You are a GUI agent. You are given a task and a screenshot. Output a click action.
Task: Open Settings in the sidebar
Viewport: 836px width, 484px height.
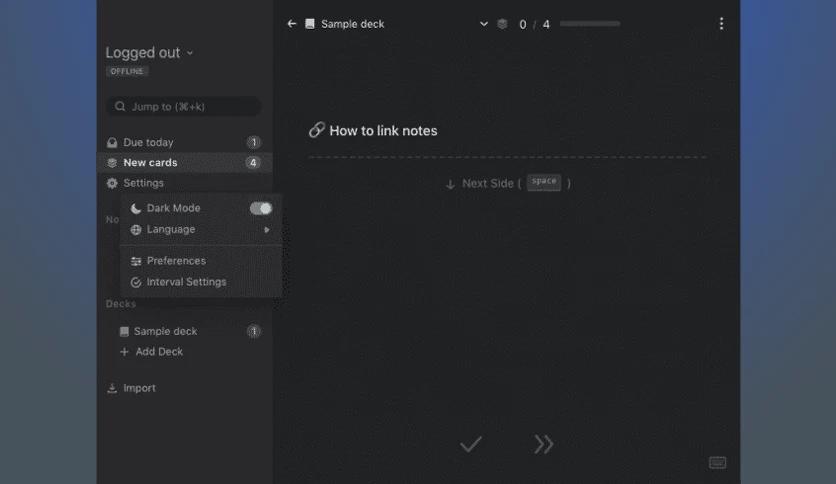[184, 183]
